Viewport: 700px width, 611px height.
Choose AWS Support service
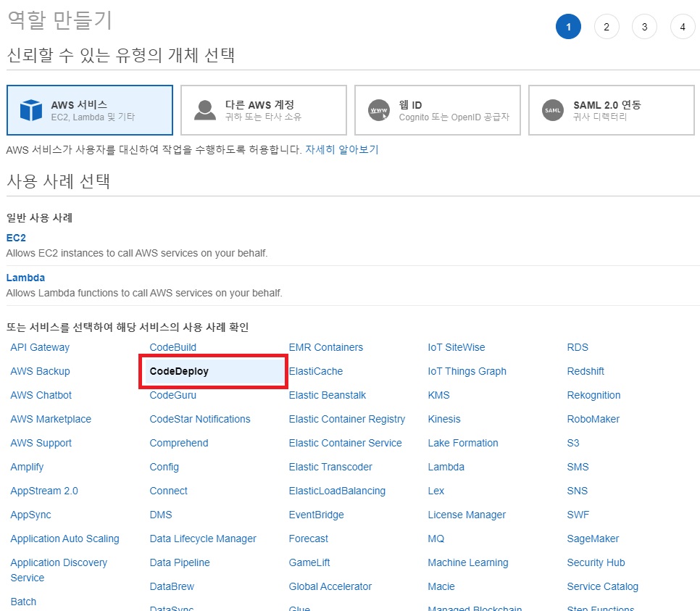(41, 443)
